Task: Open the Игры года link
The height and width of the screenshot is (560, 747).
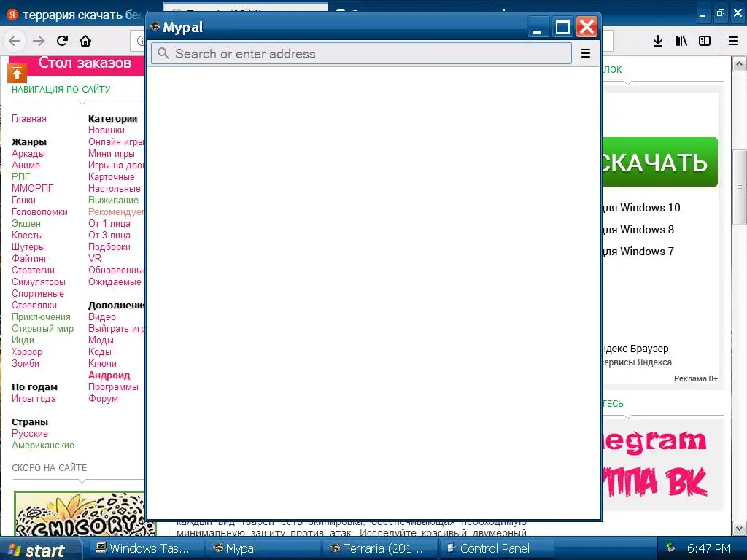Action: 34,399
